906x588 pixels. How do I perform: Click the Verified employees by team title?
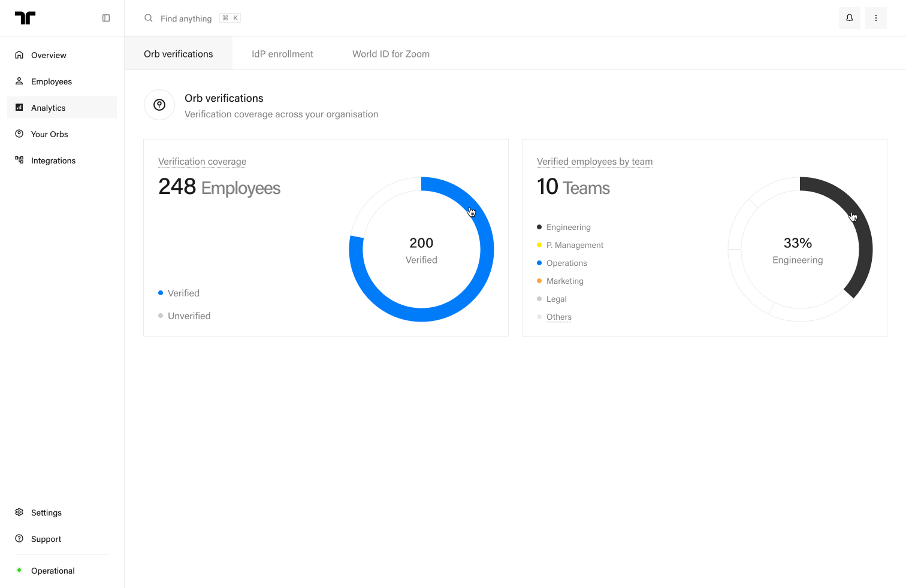point(594,162)
